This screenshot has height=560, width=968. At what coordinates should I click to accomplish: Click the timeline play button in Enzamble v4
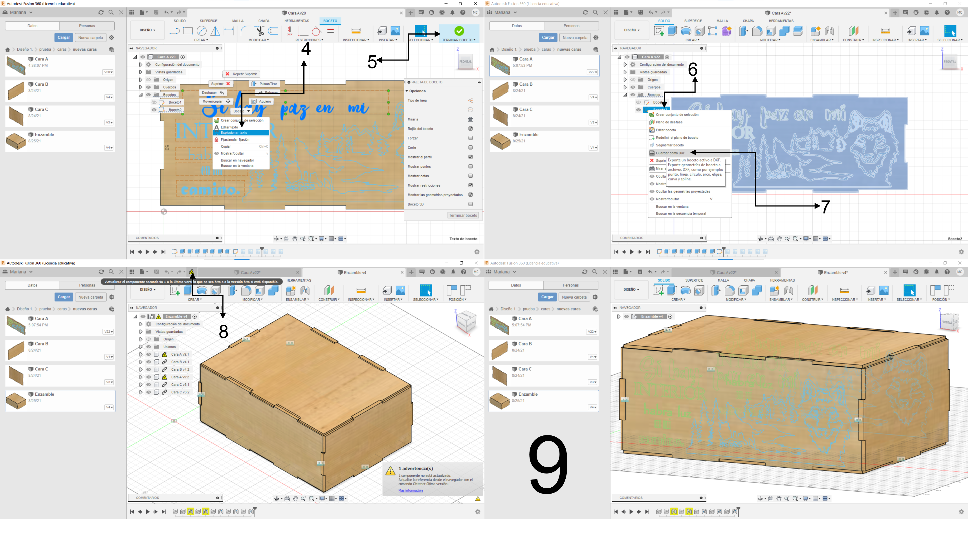point(147,512)
